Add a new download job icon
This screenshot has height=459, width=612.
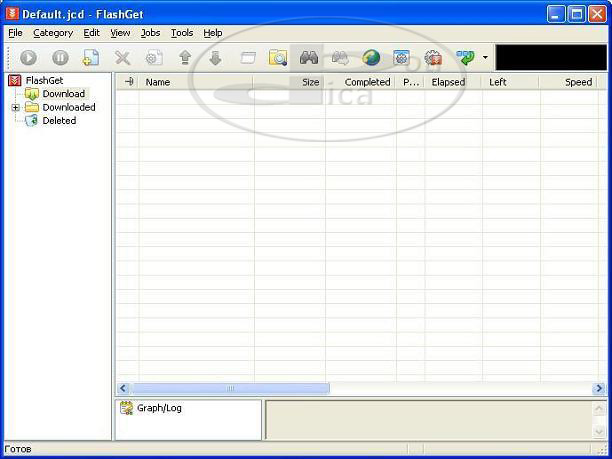pyautogui.click(x=91, y=59)
